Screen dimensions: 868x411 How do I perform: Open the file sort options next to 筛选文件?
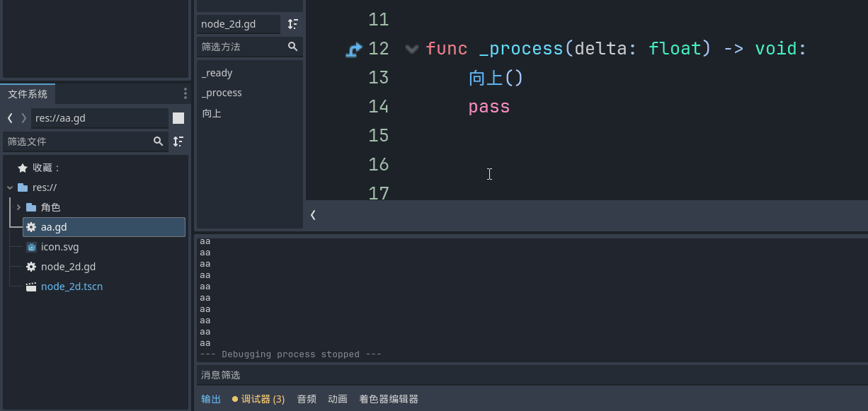pos(178,141)
